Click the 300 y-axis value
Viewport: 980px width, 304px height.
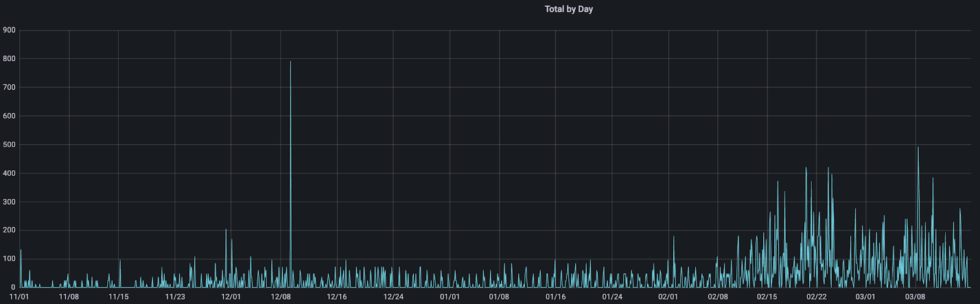click(9, 202)
